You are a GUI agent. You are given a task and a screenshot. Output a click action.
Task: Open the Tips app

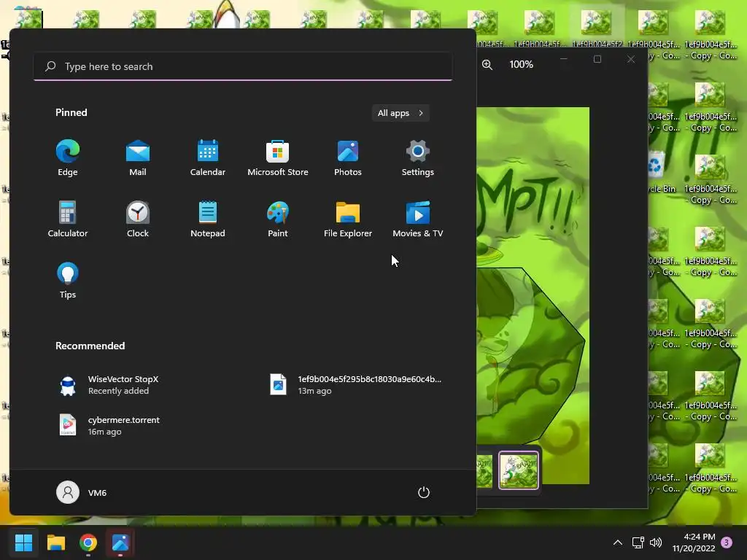[x=68, y=281]
